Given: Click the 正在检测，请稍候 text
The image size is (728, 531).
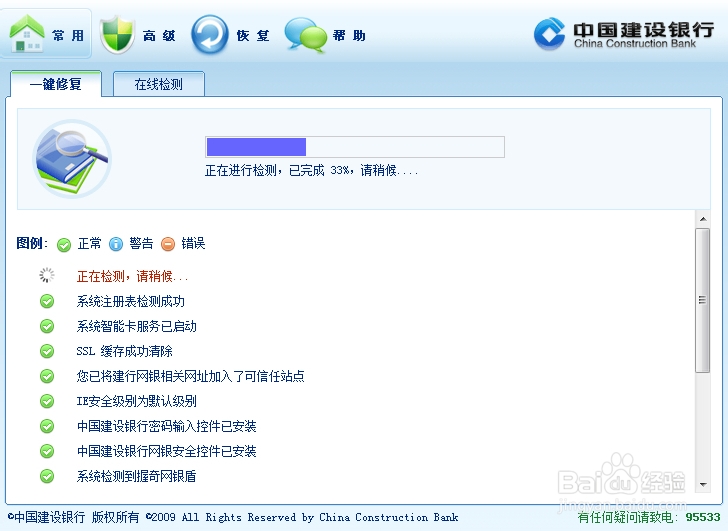Looking at the screenshot, I should [x=132, y=277].
